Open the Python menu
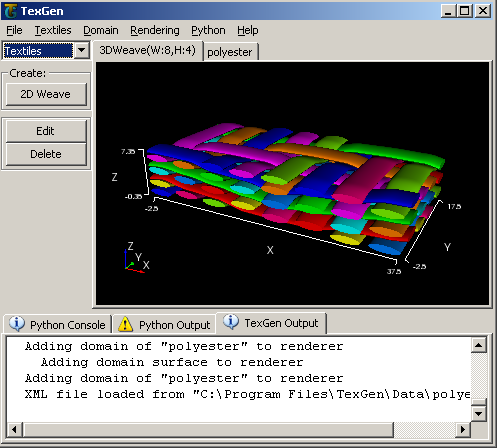This screenshot has width=497, height=448. (x=208, y=30)
